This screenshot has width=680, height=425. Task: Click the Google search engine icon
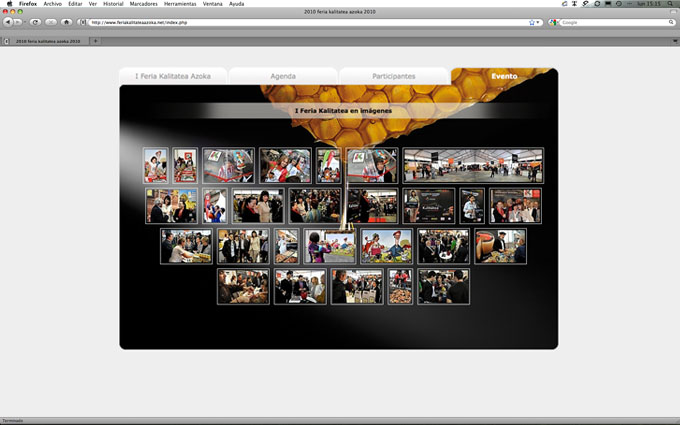[x=552, y=22]
